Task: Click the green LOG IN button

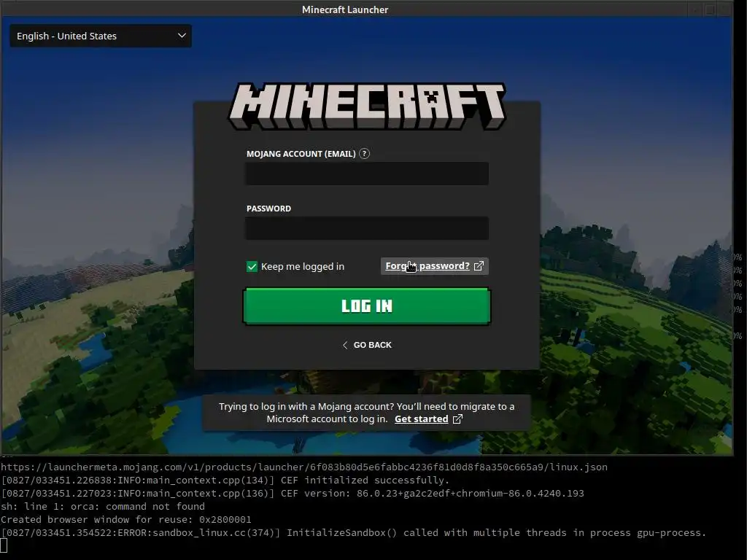Action: (x=367, y=306)
